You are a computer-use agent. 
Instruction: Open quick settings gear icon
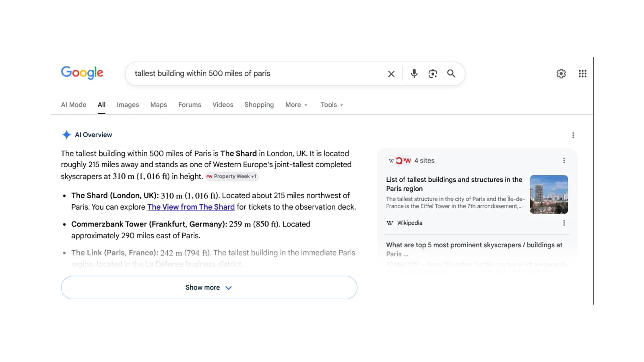click(561, 74)
